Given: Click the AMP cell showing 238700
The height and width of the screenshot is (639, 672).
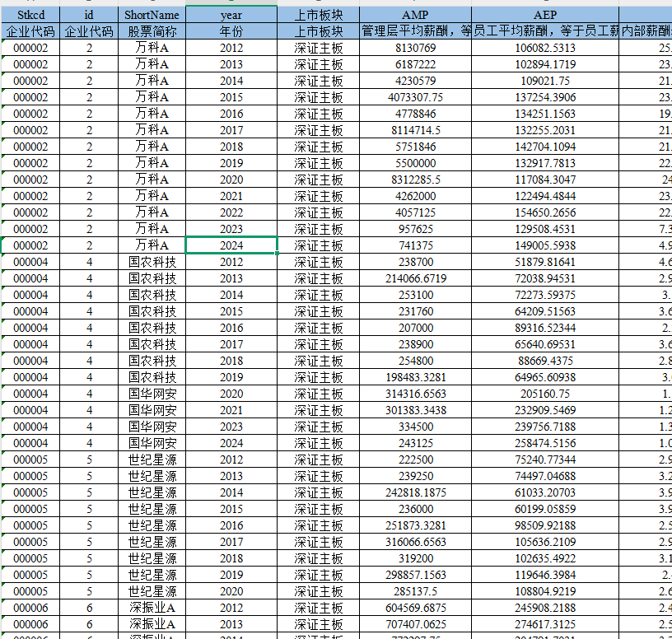Looking at the screenshot, I should [415, 262].
